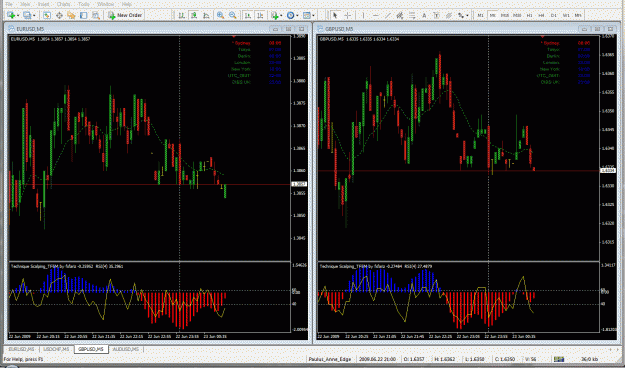The height and width of the screenshot is (368, 625).
Task: Click the New Order button
Action: [x=126, y=15]
